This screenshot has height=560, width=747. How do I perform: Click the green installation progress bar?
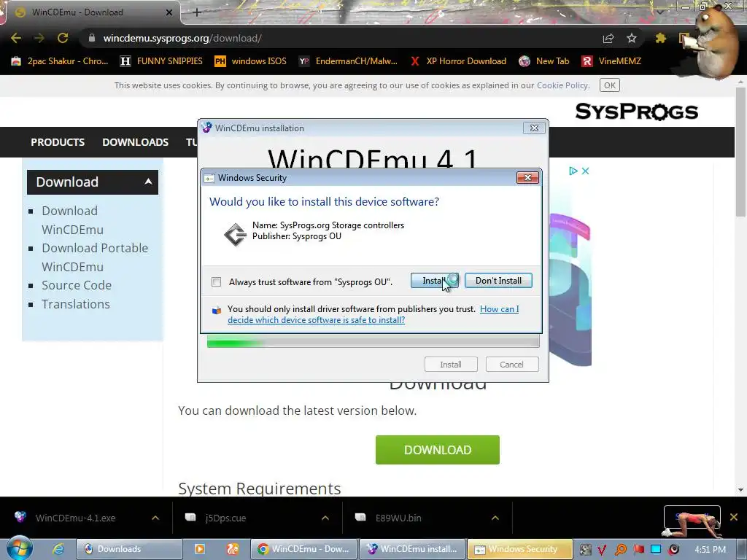click(373, 341)
